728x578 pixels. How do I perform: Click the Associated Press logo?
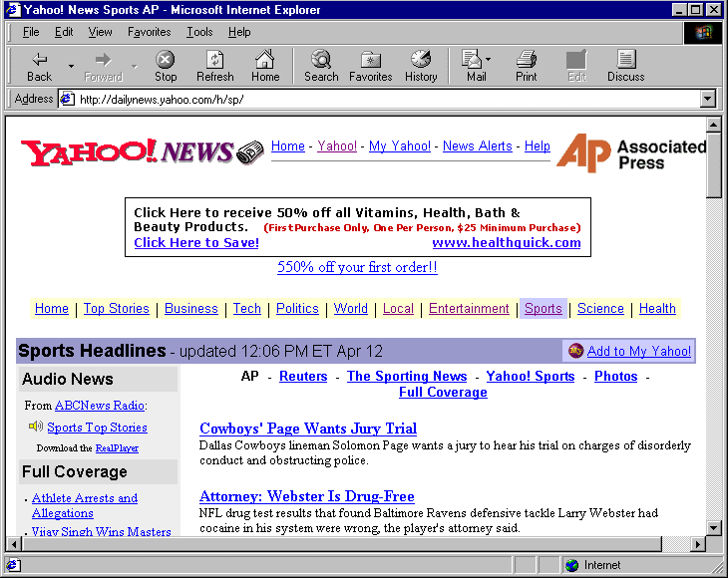pyautogui.click(x=631, y=153)
